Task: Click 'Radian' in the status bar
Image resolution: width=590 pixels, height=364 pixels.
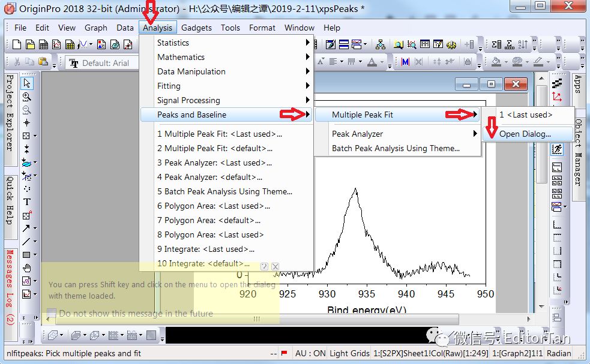Action: (x=558, y=353)
